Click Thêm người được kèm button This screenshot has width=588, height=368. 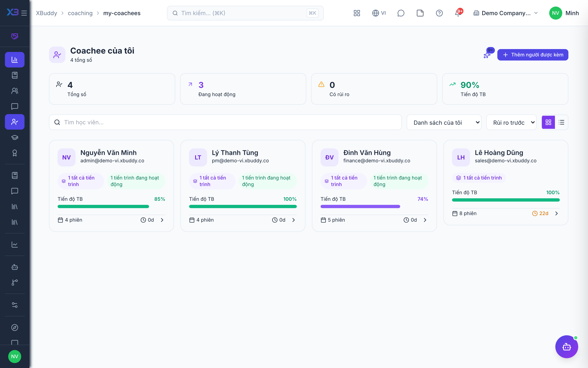pyautogui.click(x=533, y=55)
